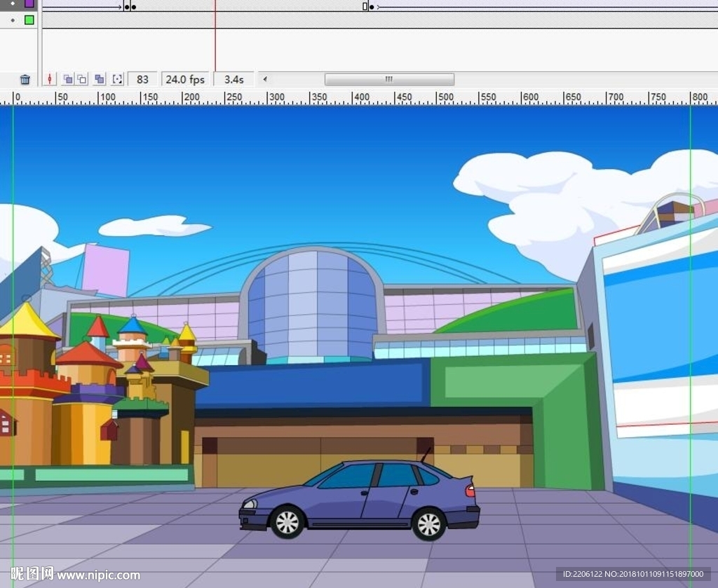
Task: Click the www.nipic.com watermark link
Action: [x=98, y=575]
